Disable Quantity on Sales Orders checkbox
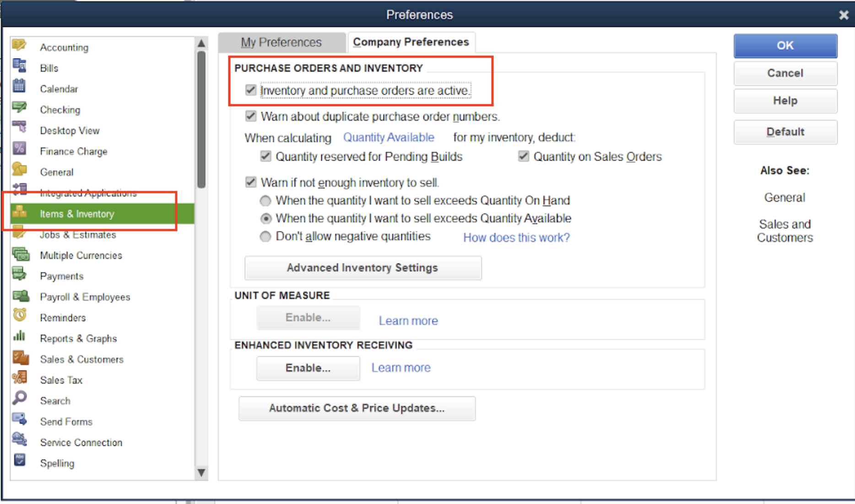 point(523,156)
